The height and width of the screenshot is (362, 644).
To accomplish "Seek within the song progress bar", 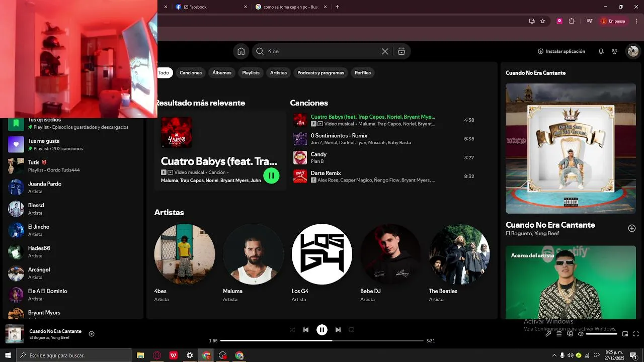I will (x=322, y=341).
